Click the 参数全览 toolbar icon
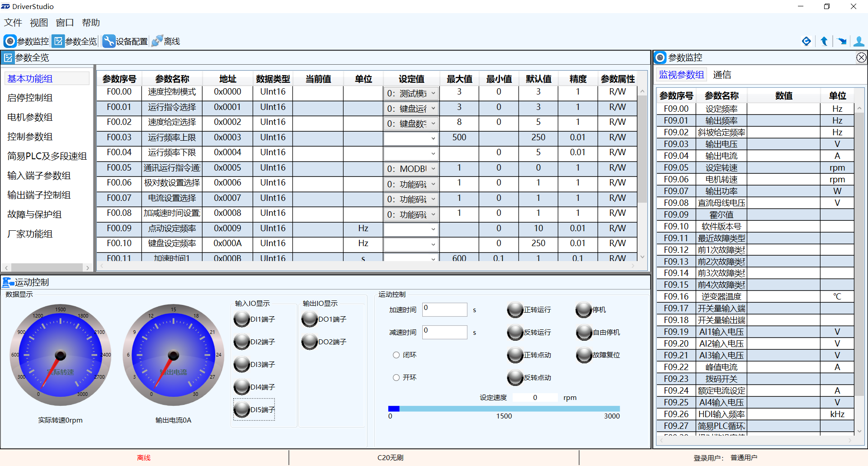Screen dimensions: 868x466 tap(58, 41)
